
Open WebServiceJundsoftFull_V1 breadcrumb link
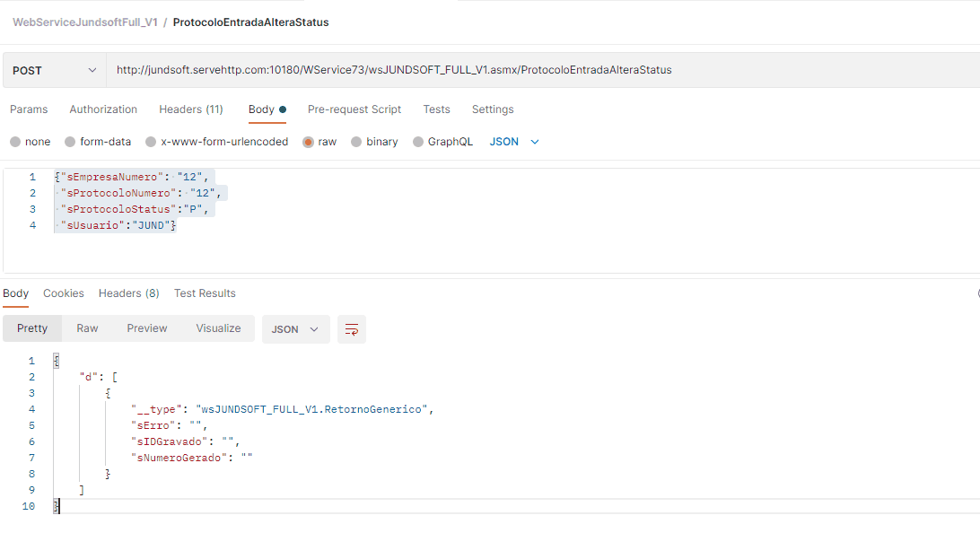click(85, 22)
